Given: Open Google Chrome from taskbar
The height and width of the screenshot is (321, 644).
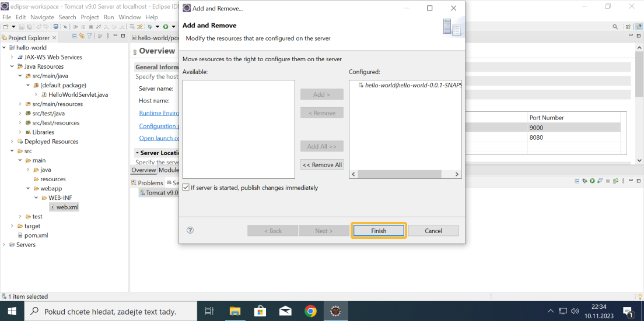Looking at the screenshot, I should click(310, 311).
